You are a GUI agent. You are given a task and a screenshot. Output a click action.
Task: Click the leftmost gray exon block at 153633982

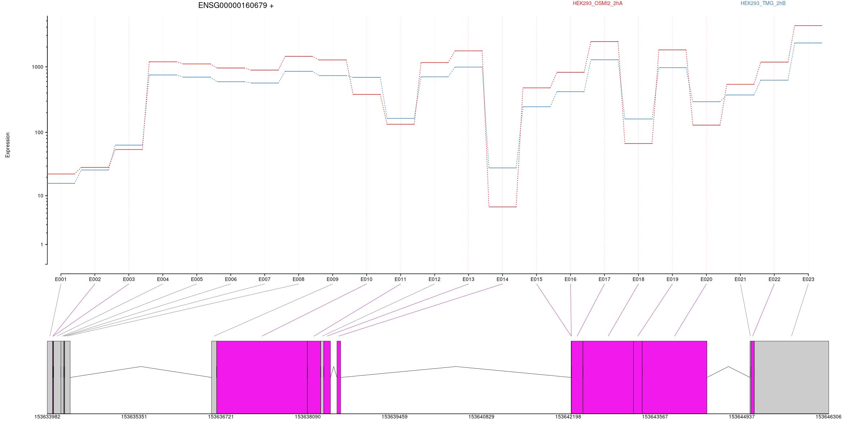tap(50, 377)
